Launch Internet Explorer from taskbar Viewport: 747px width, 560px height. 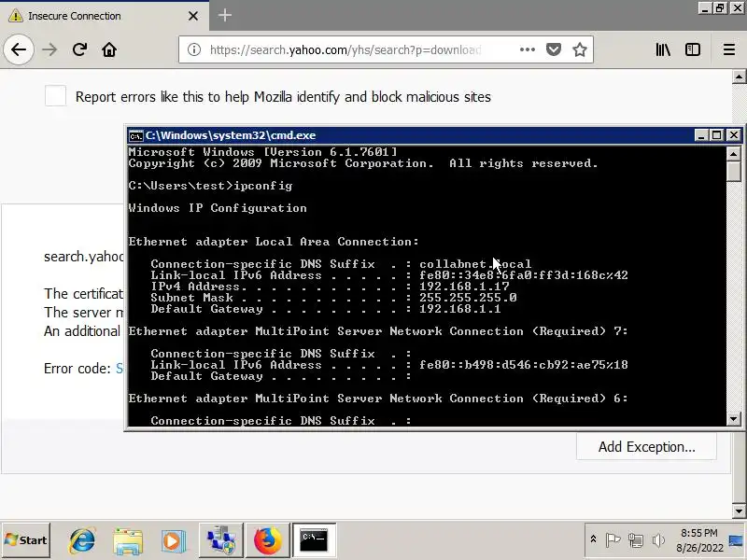pos(82,540)
